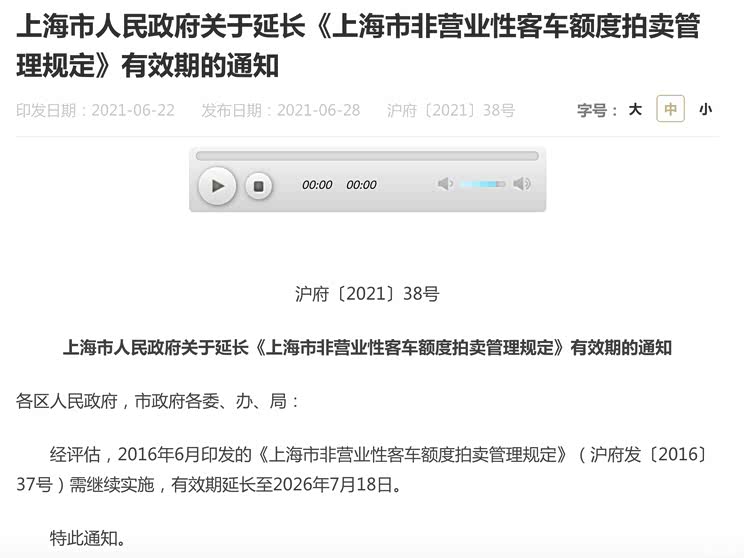This screenshot has width=744, height=558.
Task: Click the audio progress bar
Action: click(x=367, y=156)
